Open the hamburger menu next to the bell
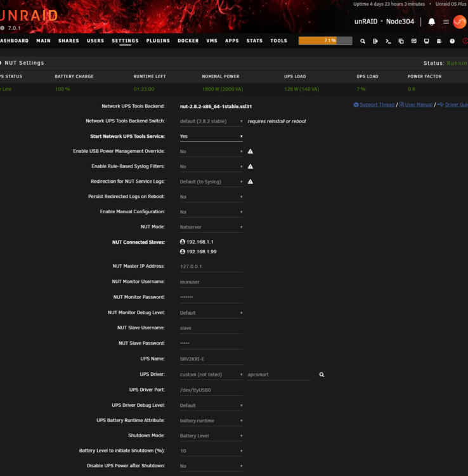This screenshot has width=468, height=476. (446, 22)
